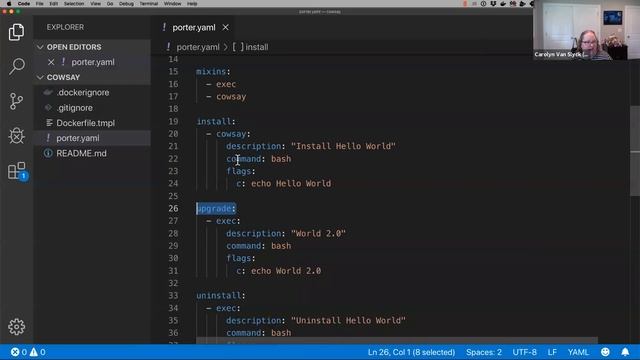
Task: Click the EXPLORER panel title
Action: [x=65, y=27]
